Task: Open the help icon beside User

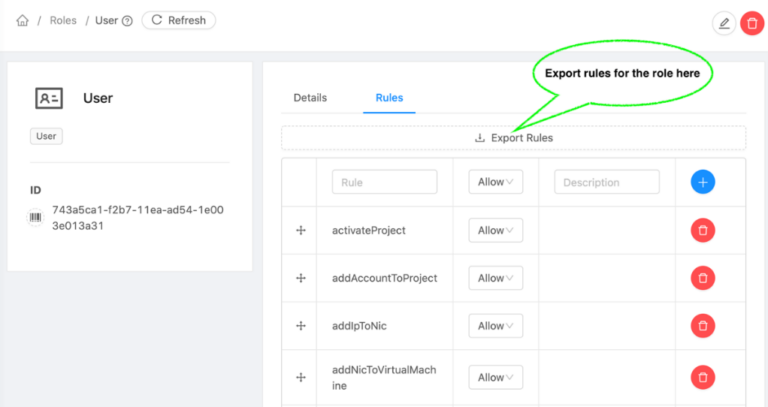Action: (x=127, y=21)
